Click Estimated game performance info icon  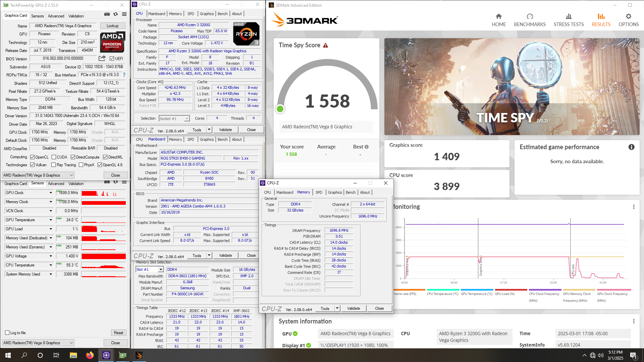pos(631,147)
